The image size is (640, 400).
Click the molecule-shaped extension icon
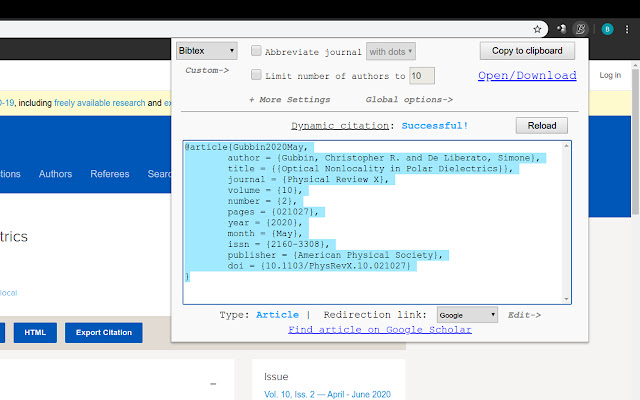[x=562, y=29]
